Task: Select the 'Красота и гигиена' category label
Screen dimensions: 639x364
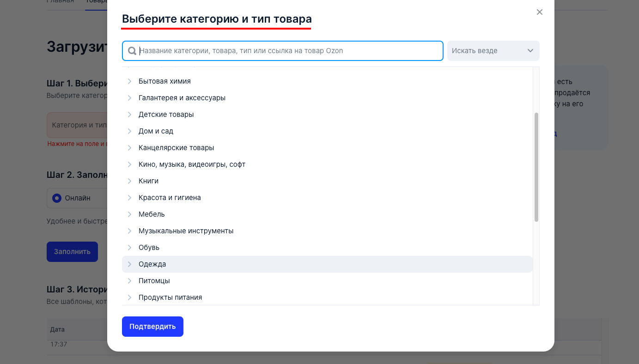Action: tap(170, 198)
